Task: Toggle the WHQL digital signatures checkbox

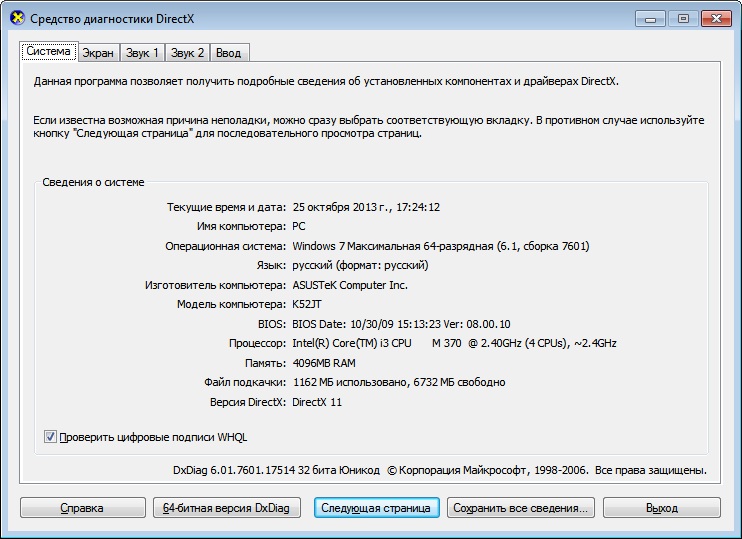Action: click(51, 437)
